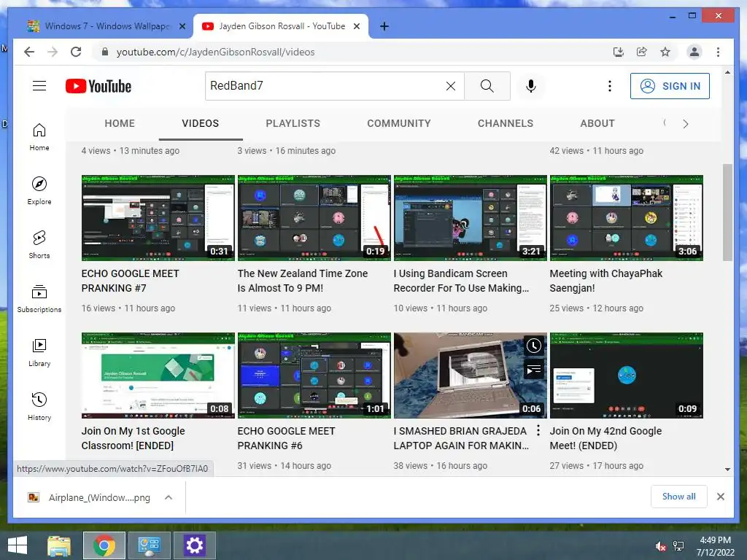Open channel HOME tab
Image resolution: width=747 pixels, height=560 pixels.
pyautogui.click(x=120, y=123)
